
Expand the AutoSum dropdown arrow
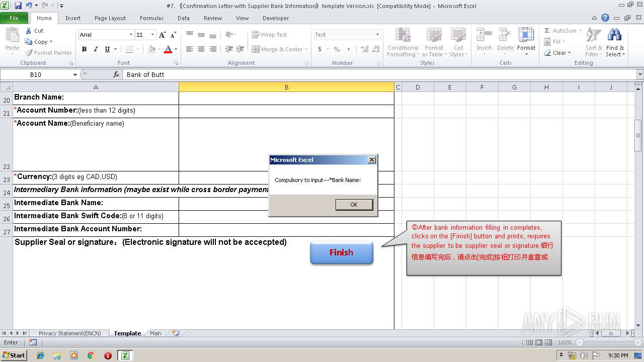click(x=580, y=31)
